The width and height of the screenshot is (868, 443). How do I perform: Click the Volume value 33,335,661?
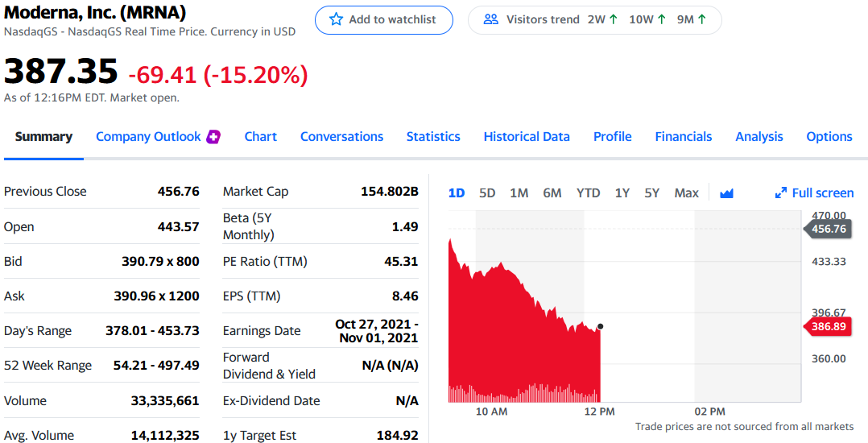pyautogui.click(x=165, y=400)
